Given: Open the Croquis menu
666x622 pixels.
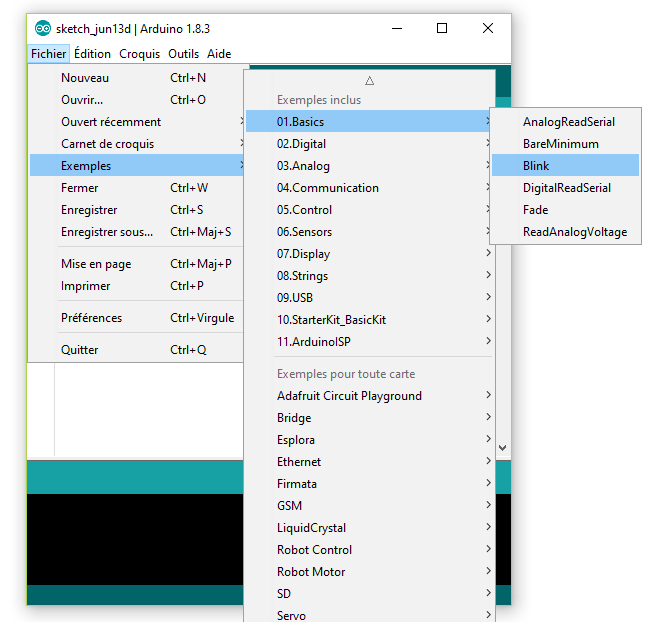Looking at the screenshot, I should coord(139,54).
